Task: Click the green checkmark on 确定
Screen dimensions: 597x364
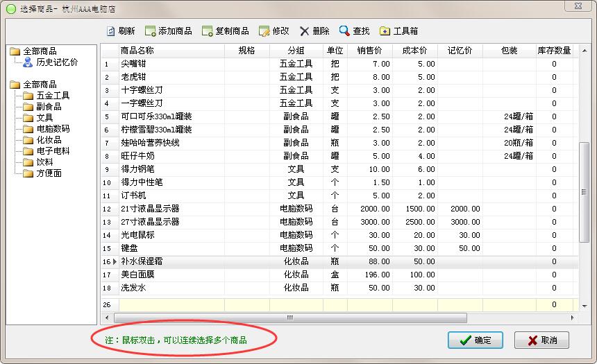Action: (465, 340)
